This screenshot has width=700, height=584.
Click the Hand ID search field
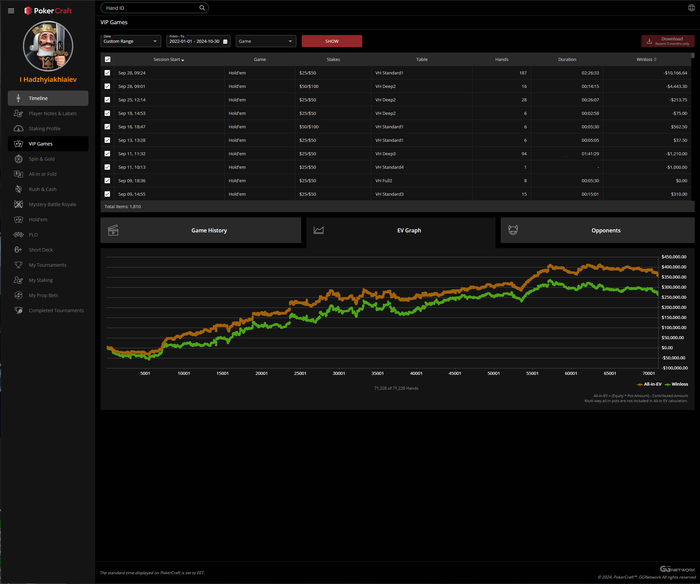pos(154,8)
